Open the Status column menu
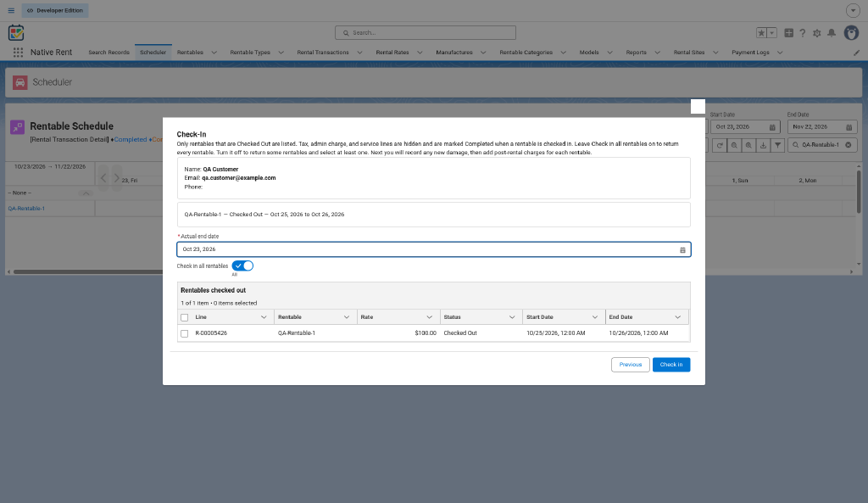The width and height of the screenshot is (868, 503). pos(512,317)
